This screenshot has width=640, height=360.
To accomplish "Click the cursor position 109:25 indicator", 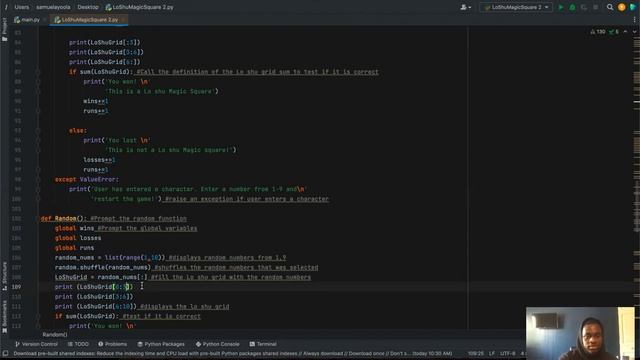I will tap(476, 353).
